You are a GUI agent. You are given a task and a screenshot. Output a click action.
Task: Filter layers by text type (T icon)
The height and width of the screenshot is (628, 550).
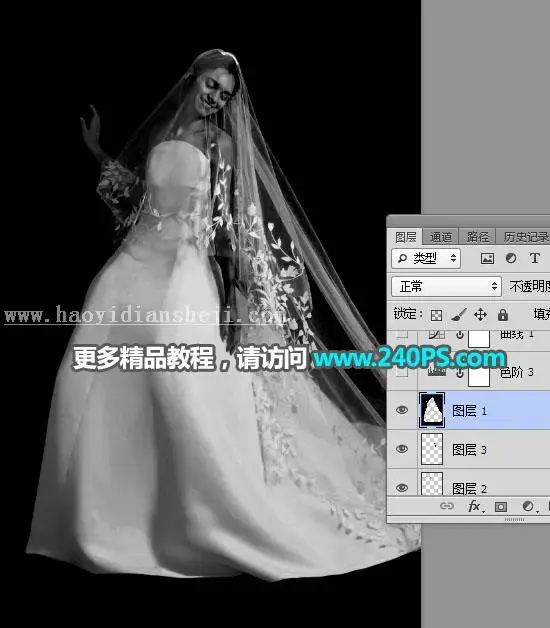(x=534, y=258)
